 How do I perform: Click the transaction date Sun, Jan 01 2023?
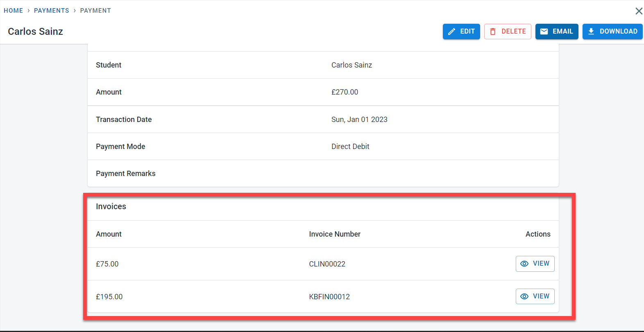point(359,120)
